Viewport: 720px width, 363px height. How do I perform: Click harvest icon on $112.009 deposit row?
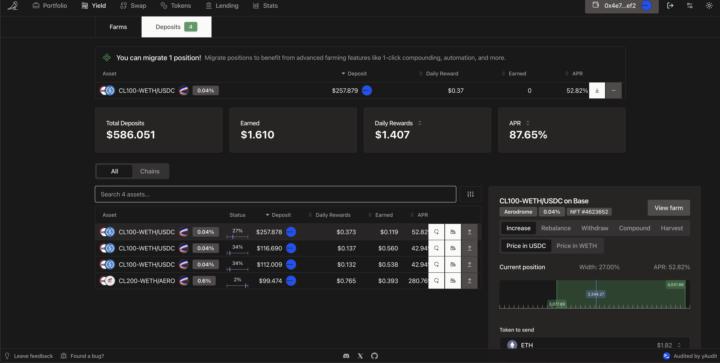453,264
